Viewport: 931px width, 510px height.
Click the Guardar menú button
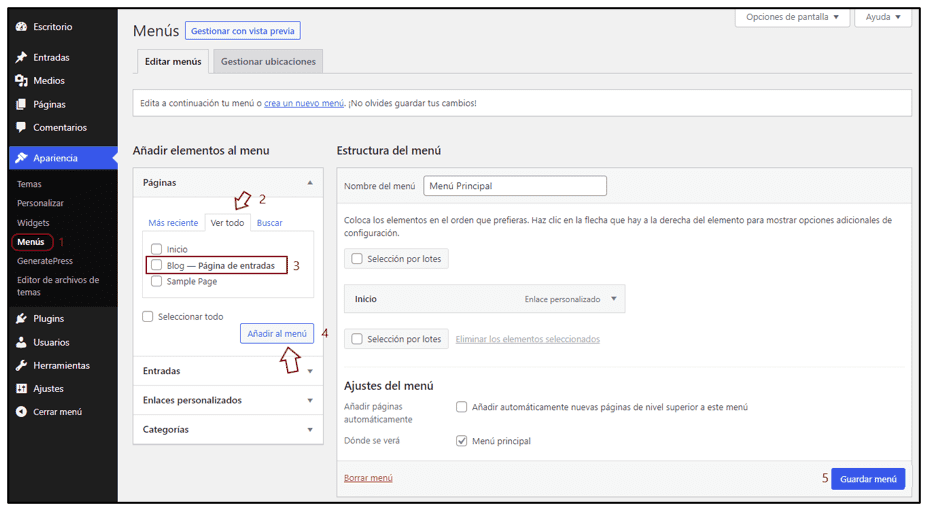click(868, 479)
